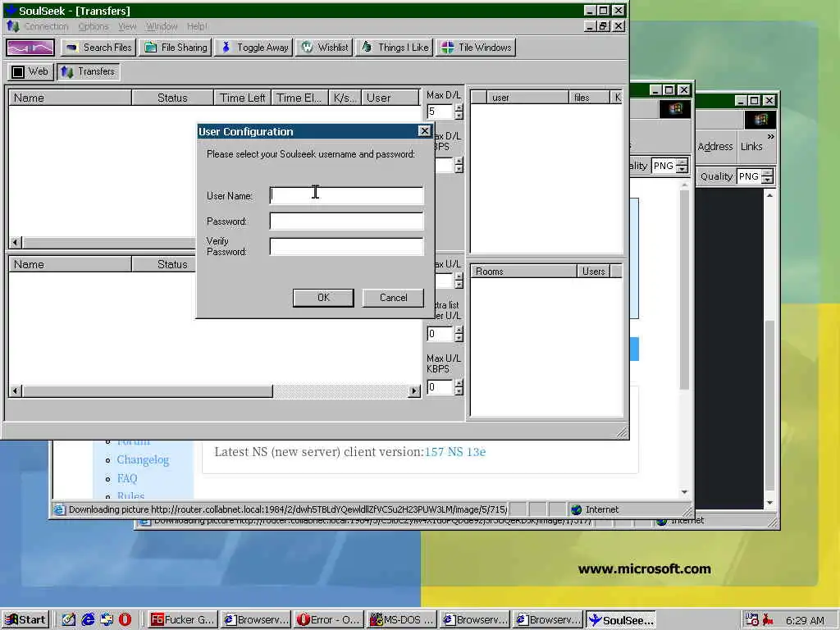Screen dimensions: 840x630
Task: Switch to MS-DOS taskbar window
Action: (x=402, y=620)
